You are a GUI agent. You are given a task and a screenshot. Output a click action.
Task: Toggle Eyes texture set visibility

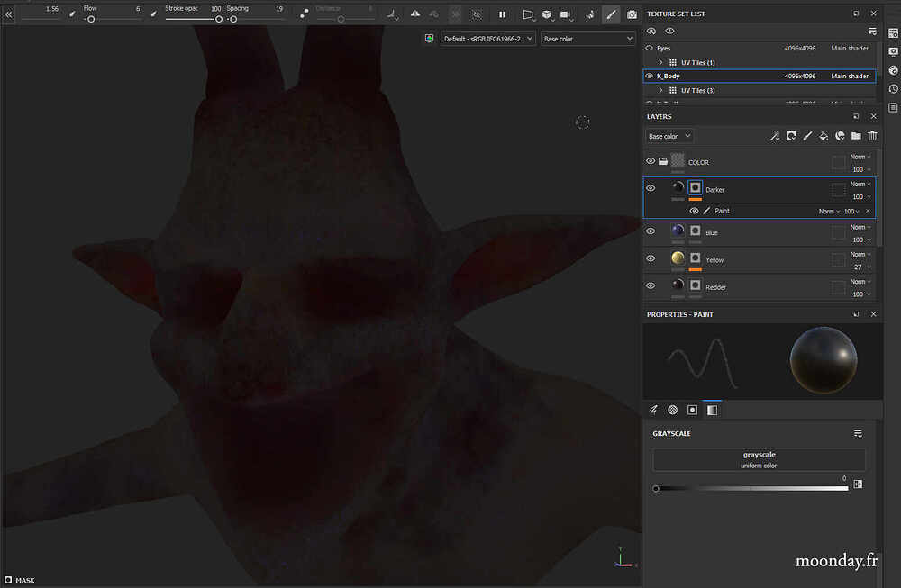tap(650, 49)
